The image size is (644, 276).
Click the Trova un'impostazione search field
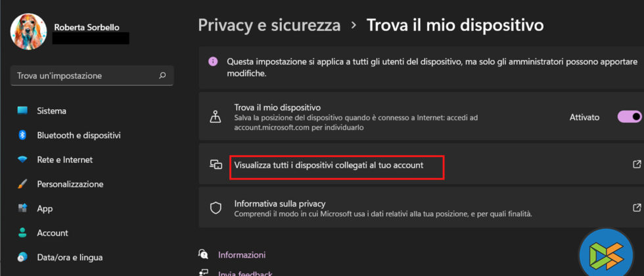(85, 76)
